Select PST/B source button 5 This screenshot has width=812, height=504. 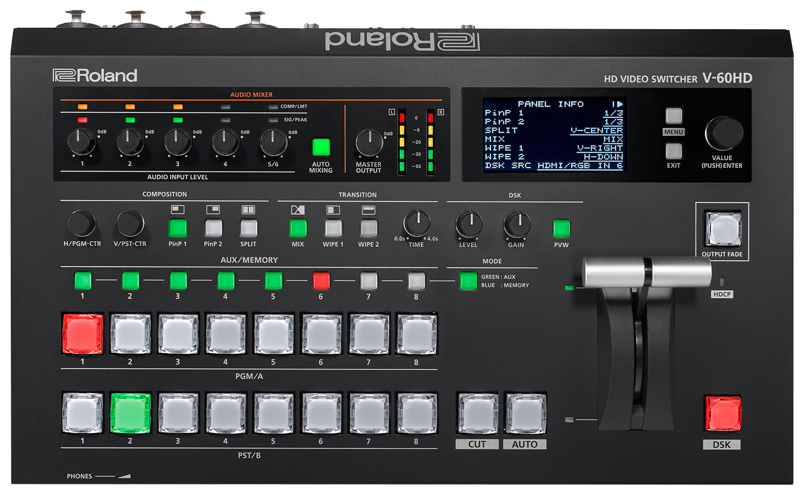point(273,413)
